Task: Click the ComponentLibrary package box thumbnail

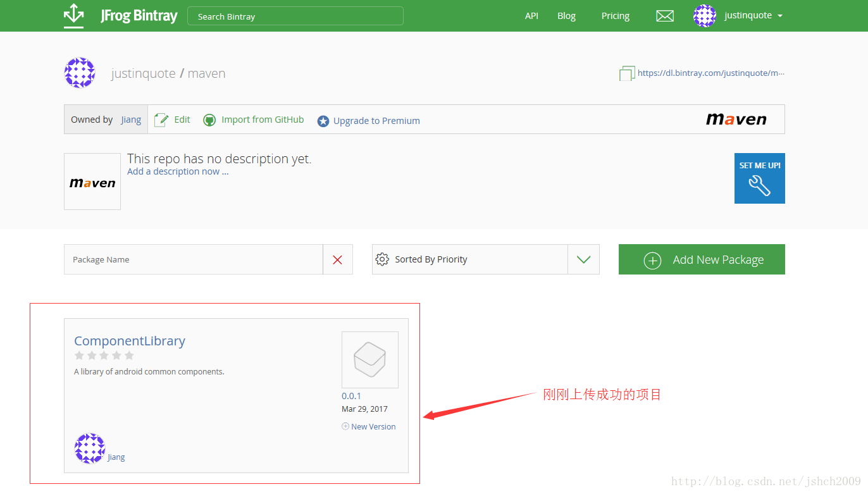Action: pyautogui.click(x=370, y=360)
